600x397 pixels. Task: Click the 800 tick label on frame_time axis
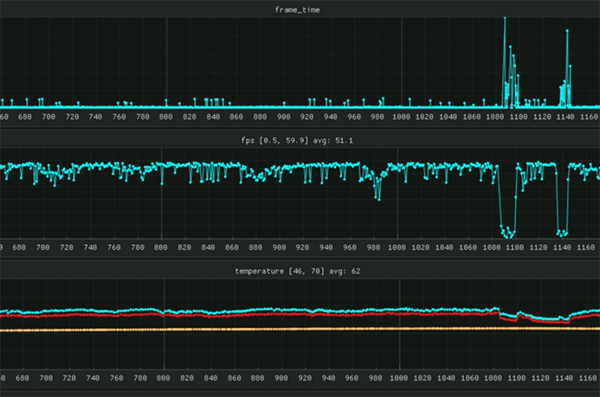pyautogui.click(x=166, y=117)
